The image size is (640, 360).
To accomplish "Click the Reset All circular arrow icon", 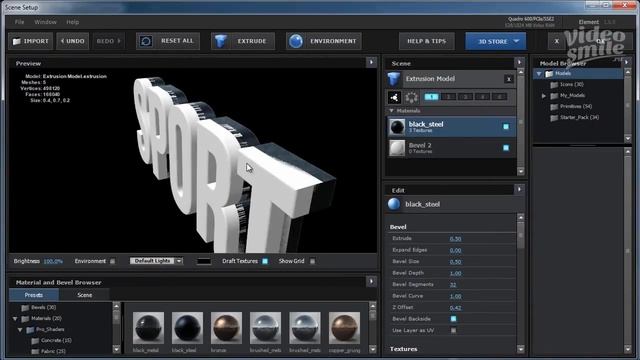I will (x=146, y=41).
